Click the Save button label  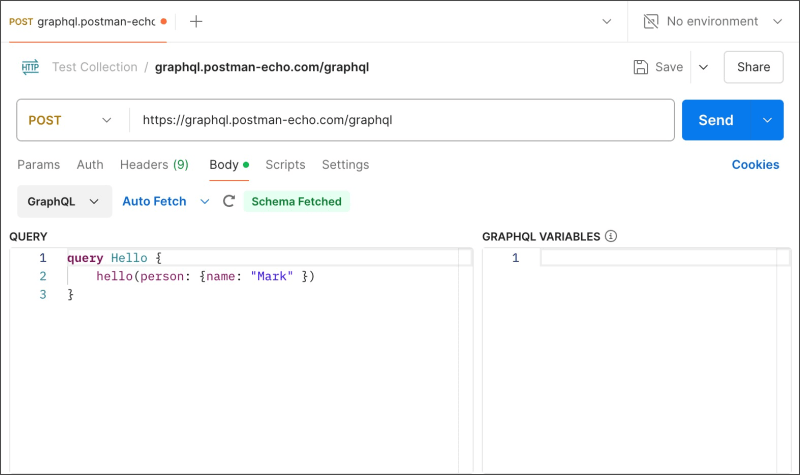point(669,67)
